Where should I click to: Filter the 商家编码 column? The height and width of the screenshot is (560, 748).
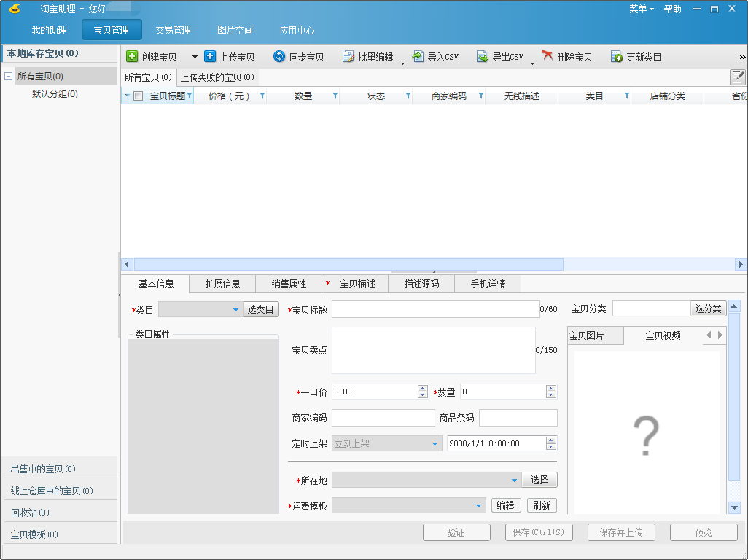coord(481,96)
